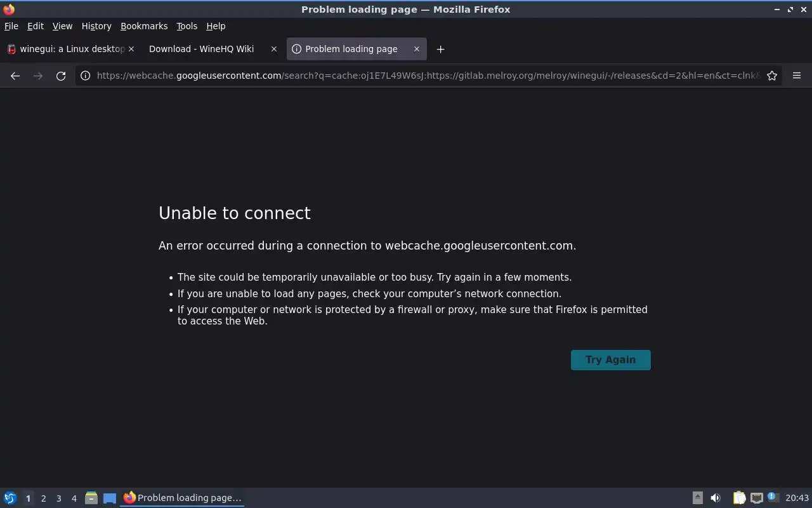Switch to workspace 1
Image resolution: width=812 pixels, height=508 pixels.
28,498
